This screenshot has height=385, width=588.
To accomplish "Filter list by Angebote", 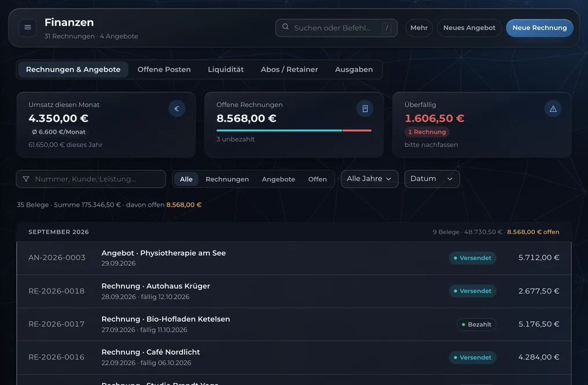I will (278, 179).
